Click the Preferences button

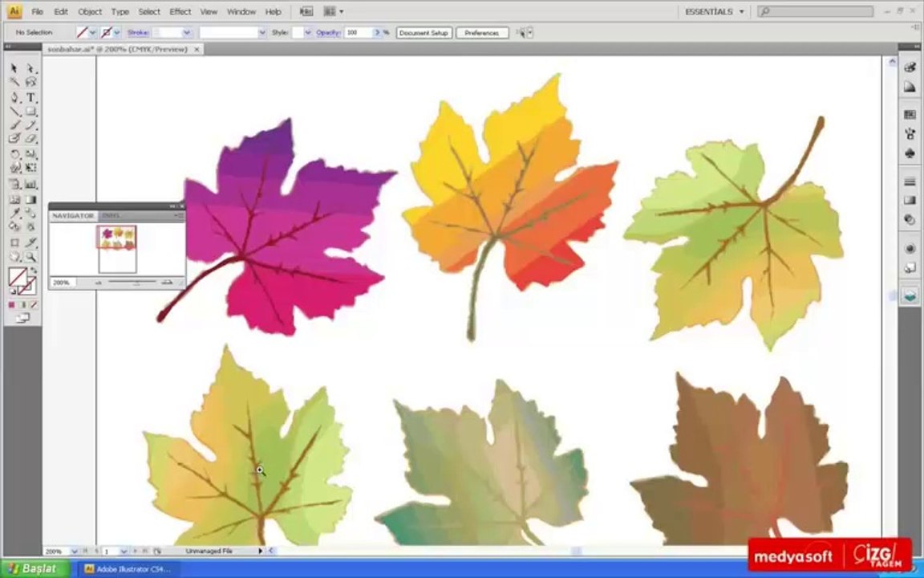(482, 33)
